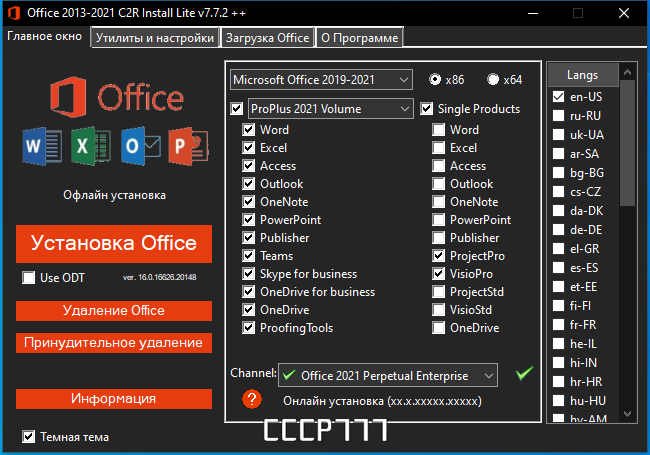Toggle the ru-RU language checkbox
Viewport: 650px width, 455px height.
point(559,116)
